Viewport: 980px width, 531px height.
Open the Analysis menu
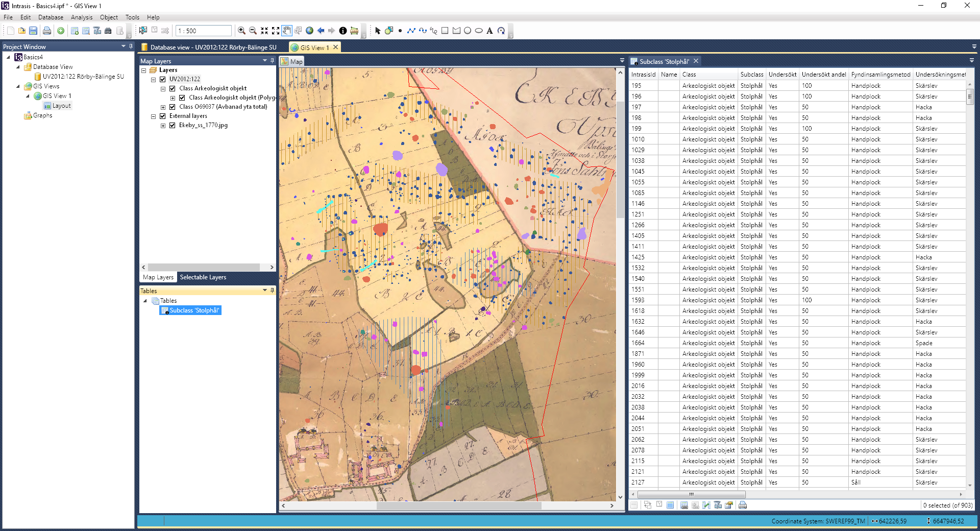coord(82,17)
